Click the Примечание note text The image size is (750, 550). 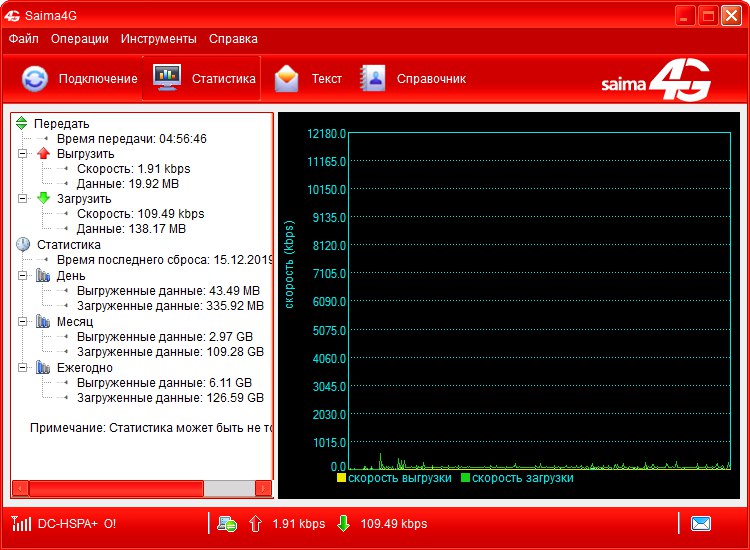151,428
